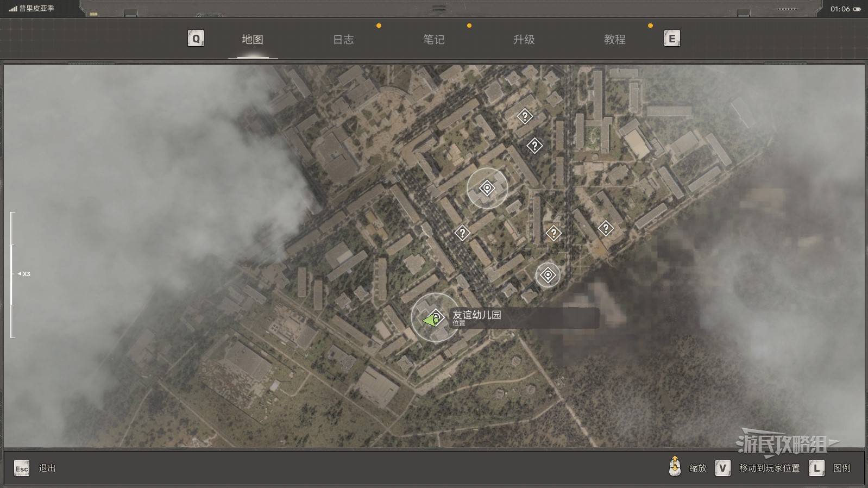Select the question-mark marker on the wide avenue
Screen dimensions: 868x488
462,234
